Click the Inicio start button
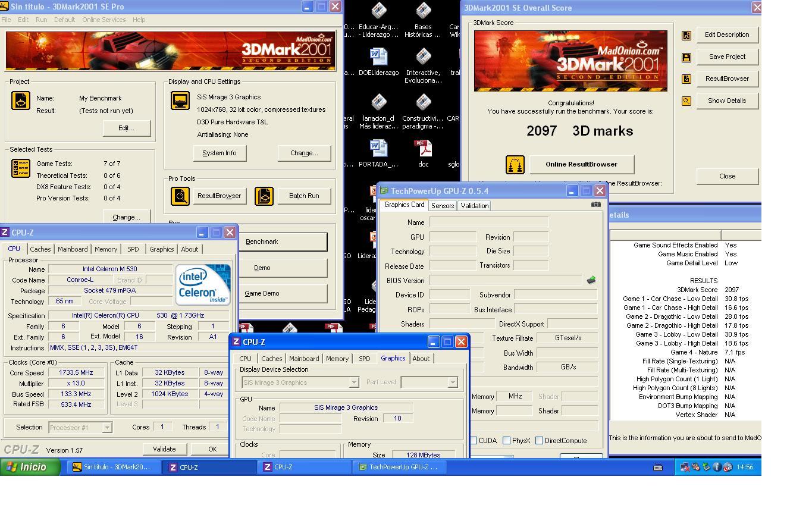 click(x=30, y=467)
